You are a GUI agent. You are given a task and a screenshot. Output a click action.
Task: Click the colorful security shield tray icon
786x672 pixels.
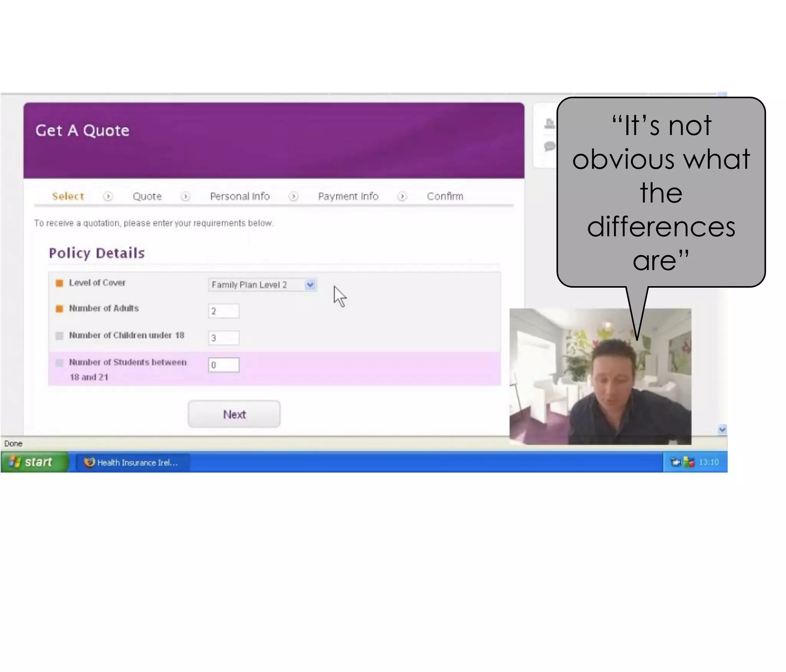(689, 462)
